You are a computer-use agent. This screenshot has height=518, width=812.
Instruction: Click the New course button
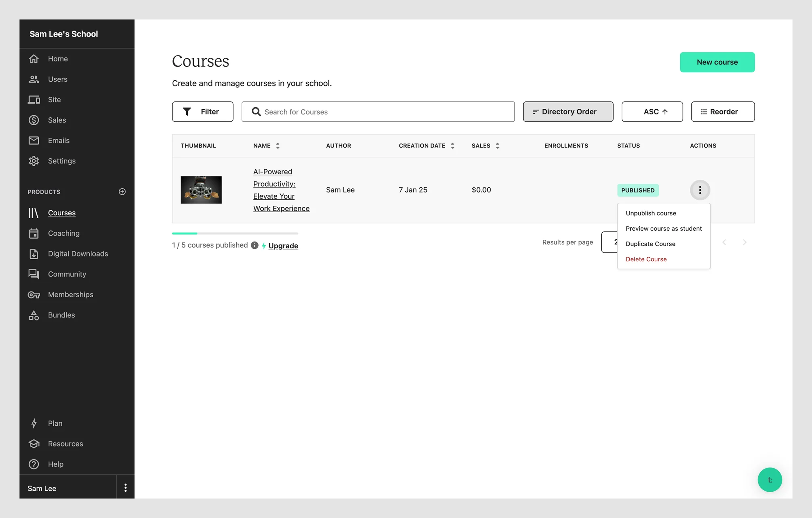[717, 62]
